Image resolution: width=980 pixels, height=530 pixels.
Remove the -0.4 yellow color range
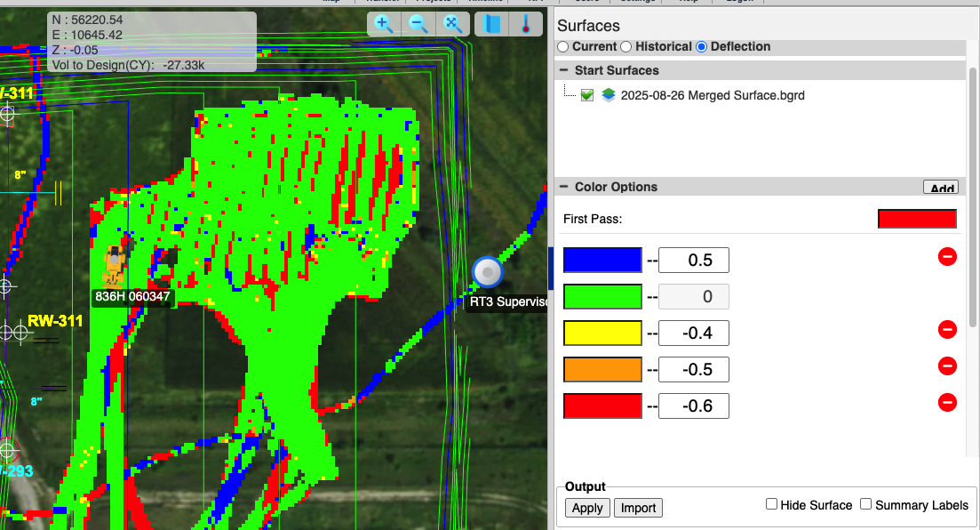[x=947, y=329]
